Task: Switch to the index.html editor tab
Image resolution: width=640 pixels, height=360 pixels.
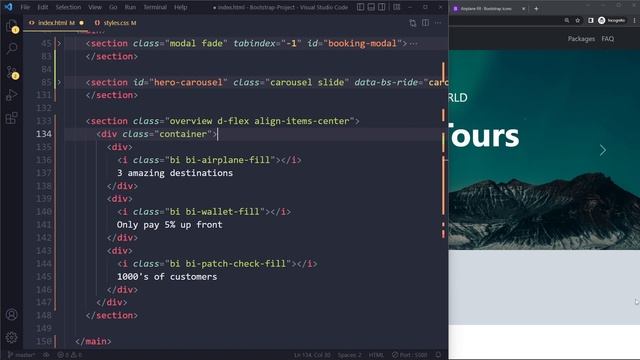Action: pos(56,23)
